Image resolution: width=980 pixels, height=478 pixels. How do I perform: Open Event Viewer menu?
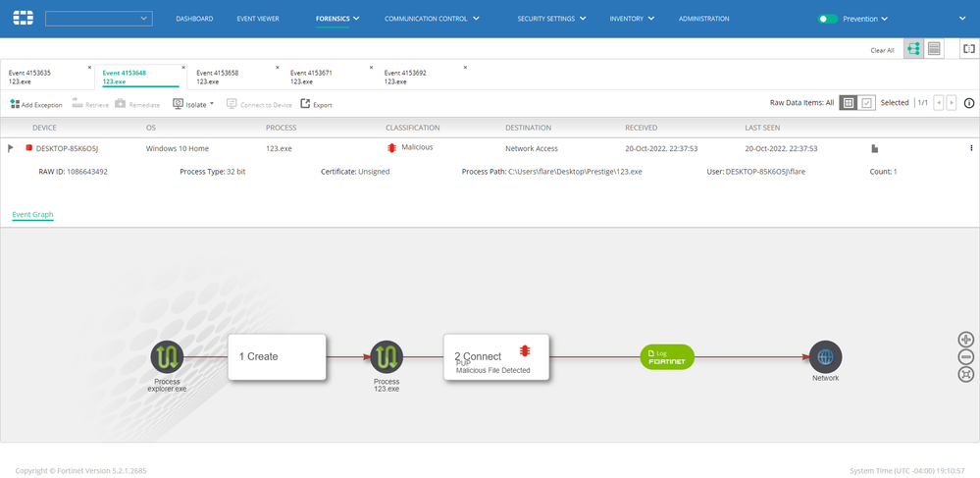click(258, 19)
